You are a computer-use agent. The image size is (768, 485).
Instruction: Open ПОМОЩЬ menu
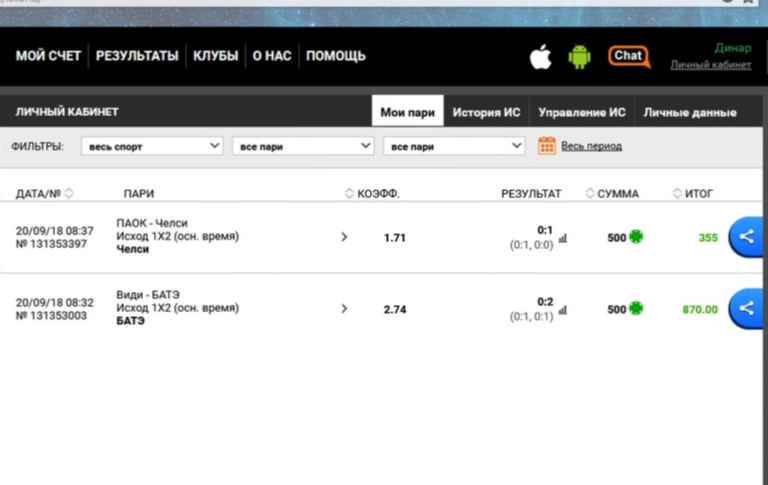click(x=336, y=56)
